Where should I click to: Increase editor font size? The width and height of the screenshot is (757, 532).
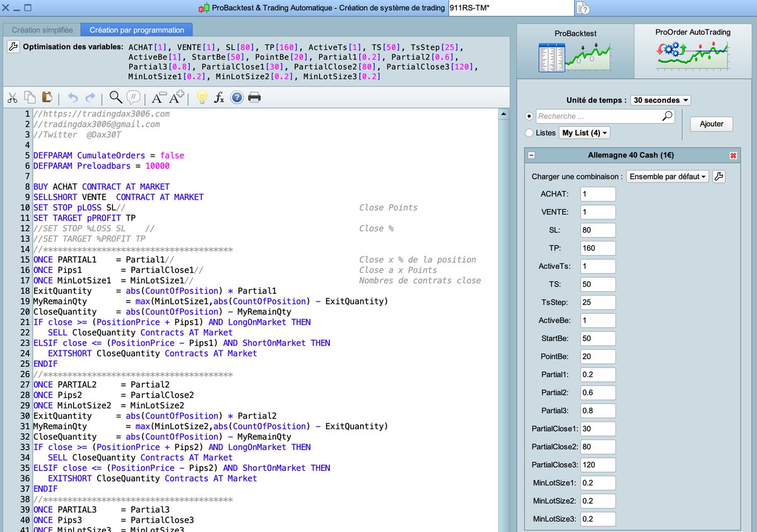click(177, 97)
